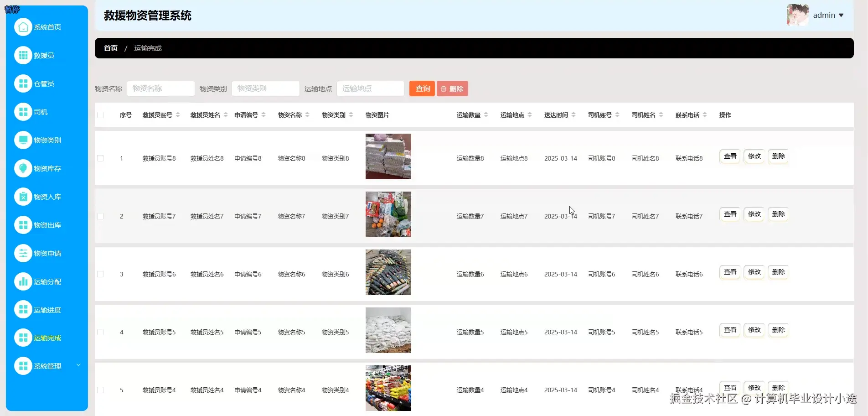
Task: Click the 仓管员 sidebar icon
Action: click(x=23, y=84)
